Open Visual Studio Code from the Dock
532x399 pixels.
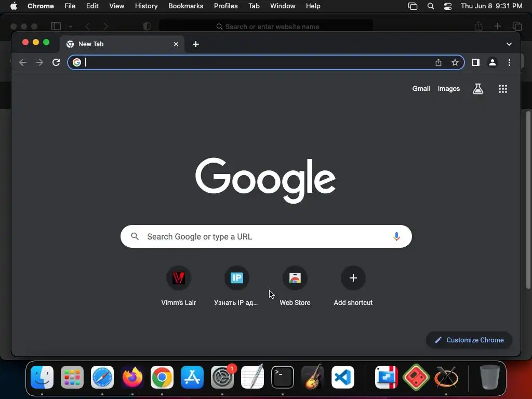point(343,377)
